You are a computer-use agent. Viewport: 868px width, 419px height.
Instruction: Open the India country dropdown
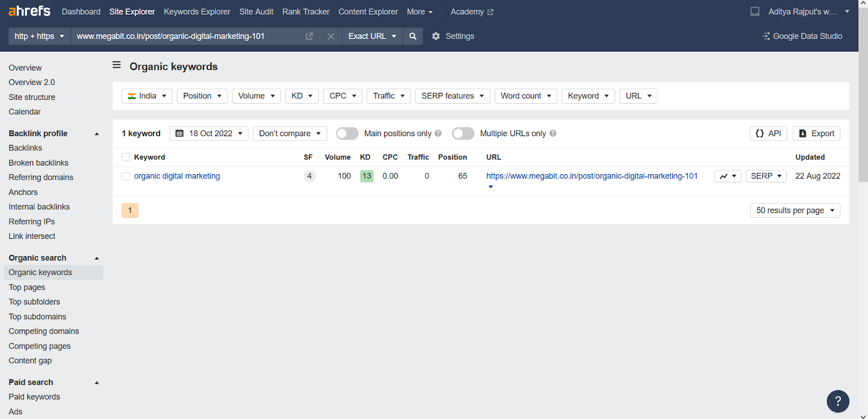pyautogui.click(x=147, y=96)
